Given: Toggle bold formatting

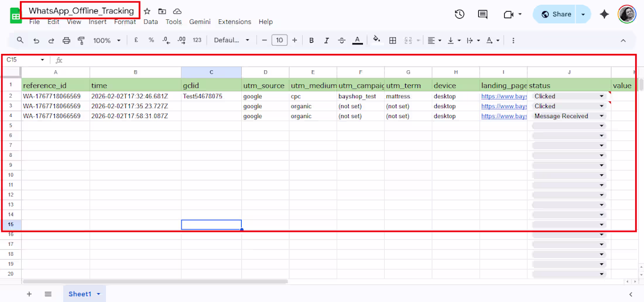Looking at the screenshot, I should [311, 40].
